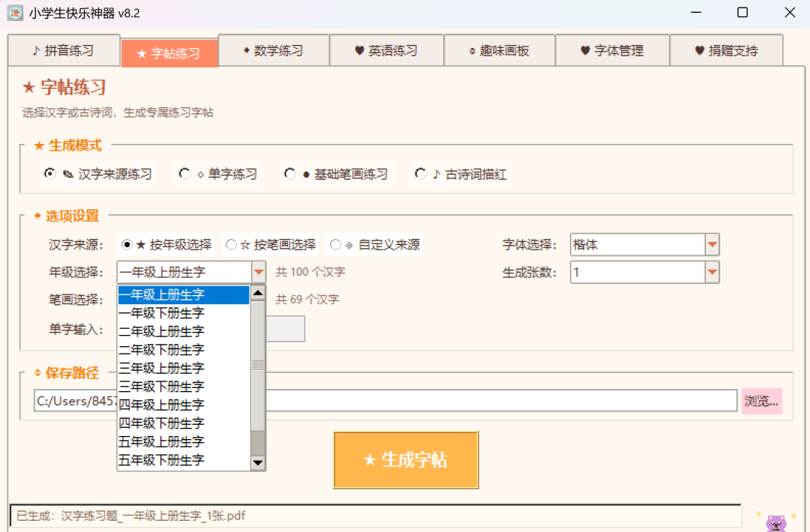The width and height of the screenshot is (810, 532).
Task: Click the app icon in the title bar
Action: coord(15,13)
